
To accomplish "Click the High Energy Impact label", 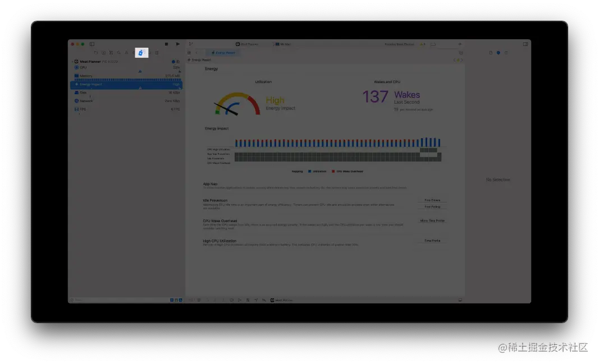I will click(280, 103).
